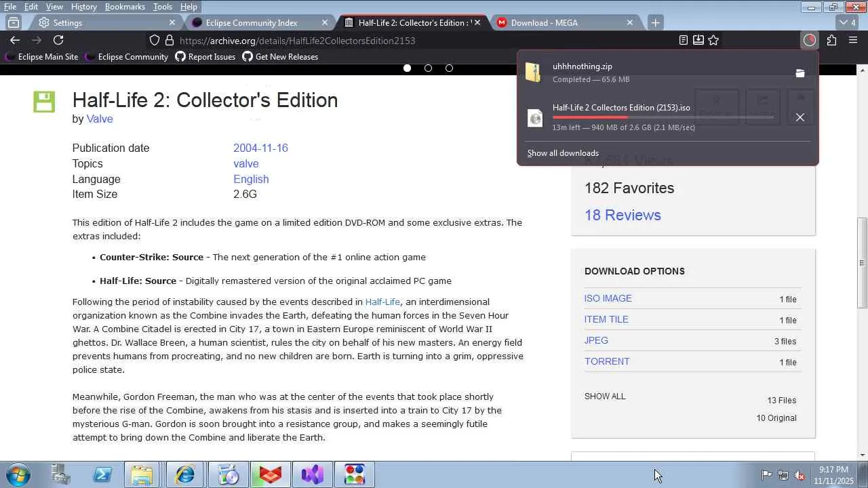This screenshot has height=488, width=868.
Task: Open the Bookmarks menu
Action: (125, 7)
